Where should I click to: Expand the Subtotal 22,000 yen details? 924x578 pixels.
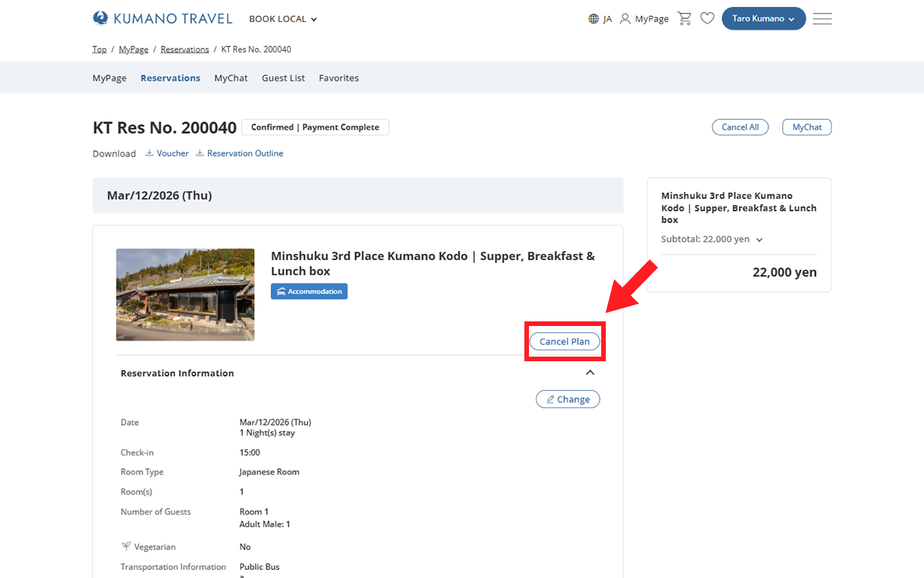point(759,239)
